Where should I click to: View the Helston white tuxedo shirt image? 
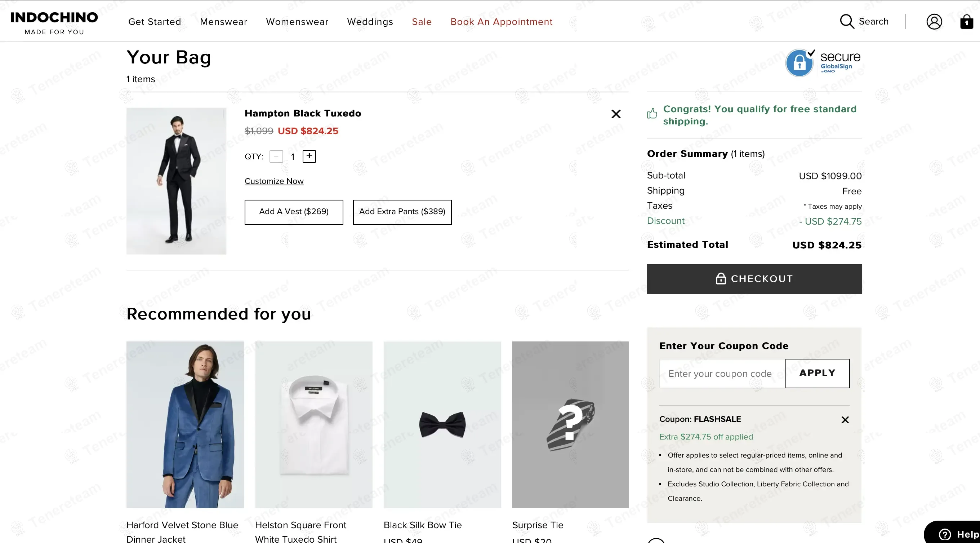click(313, 425)
